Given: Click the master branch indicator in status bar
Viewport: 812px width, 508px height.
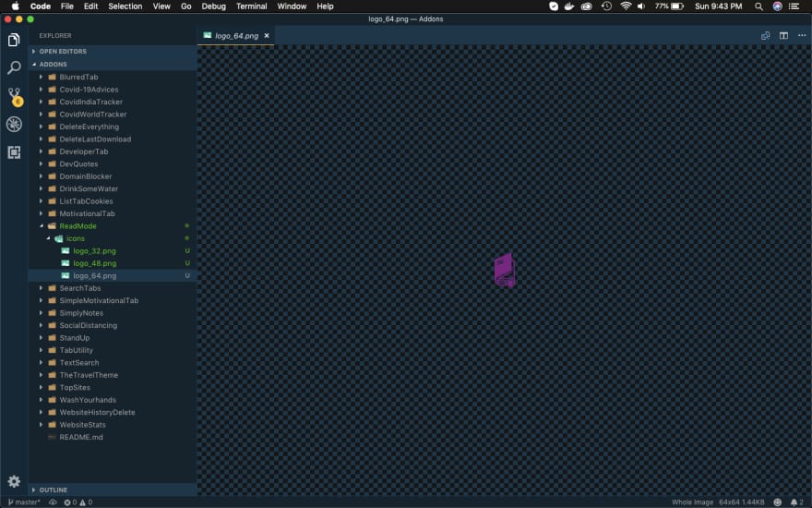Looking at the screenshot, I should tap(24, 502).
